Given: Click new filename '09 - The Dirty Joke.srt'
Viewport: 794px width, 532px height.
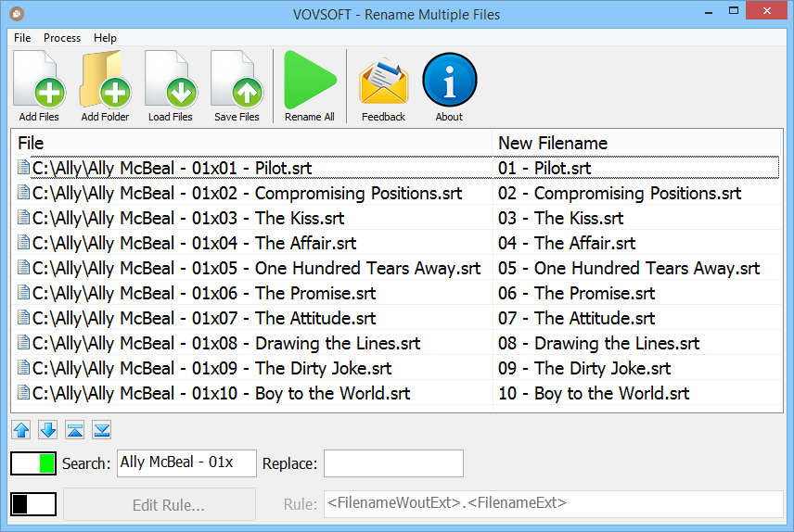Looking at the screenshot, I should pos(584,369).
